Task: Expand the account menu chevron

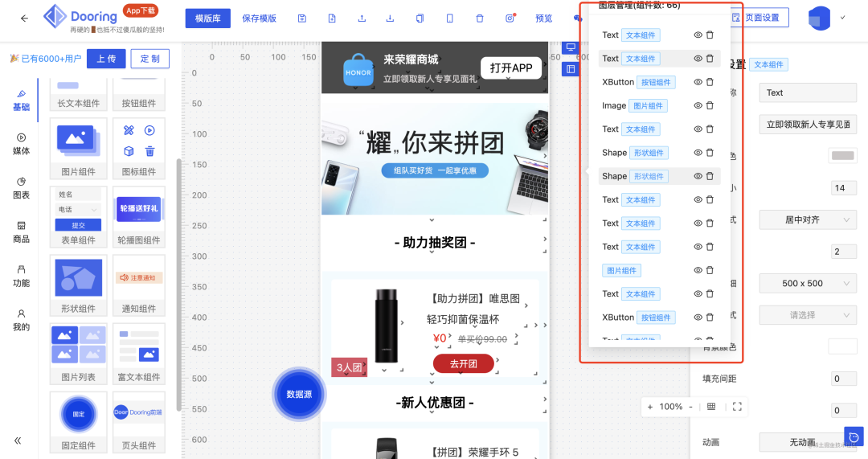Action: (842, 18)
